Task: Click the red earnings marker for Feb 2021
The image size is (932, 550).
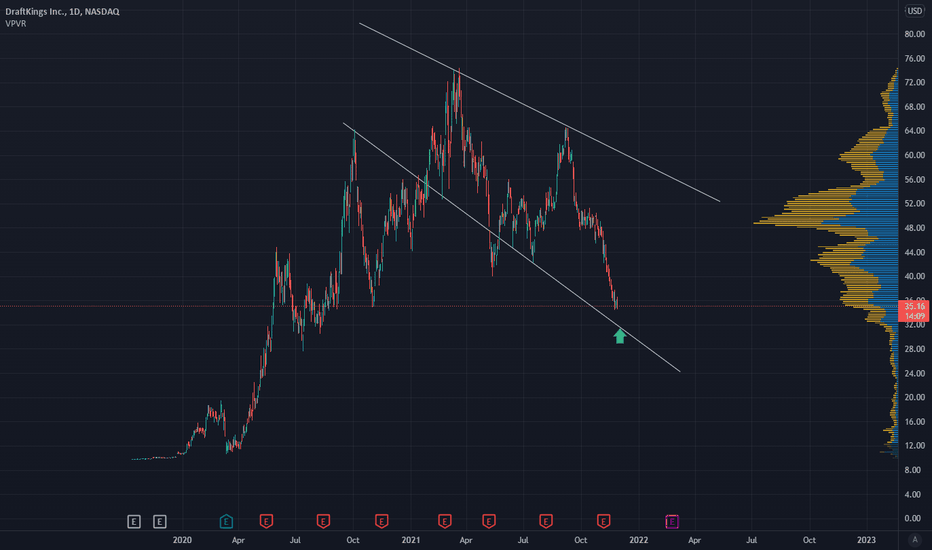Action: (445, 521)
